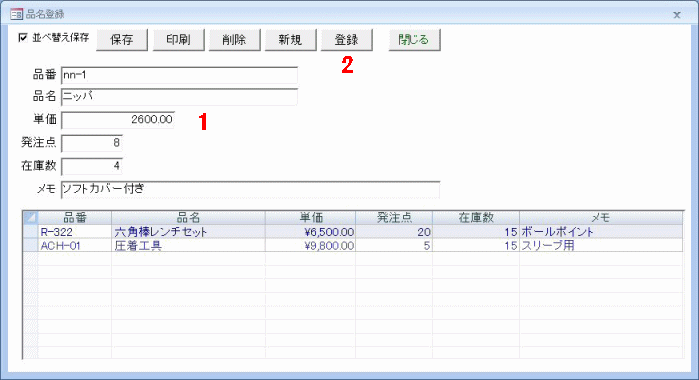Image resolution: width=699 pixels, height=380 pixels.
Task: Click the 圧着工具 cell
Action: (x=189, y=245)
